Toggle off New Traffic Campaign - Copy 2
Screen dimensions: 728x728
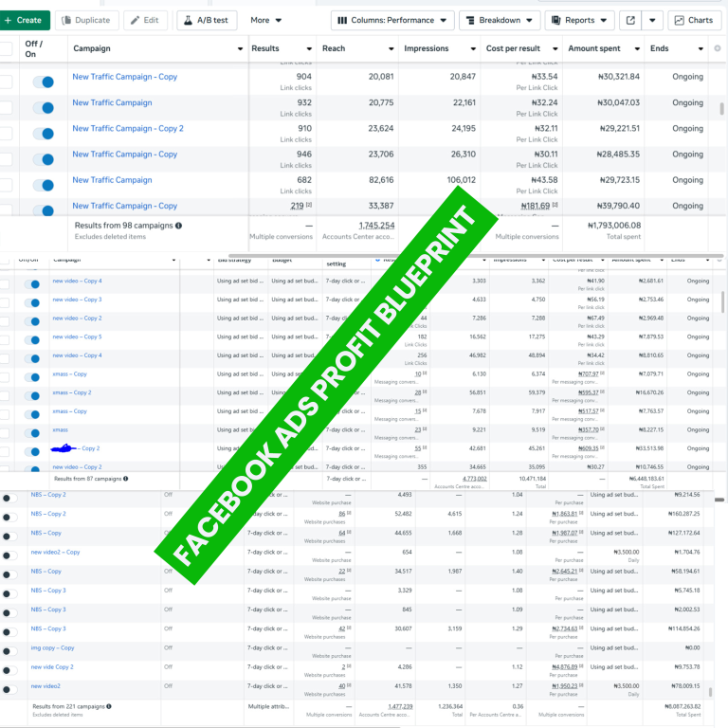click(44, 134)
